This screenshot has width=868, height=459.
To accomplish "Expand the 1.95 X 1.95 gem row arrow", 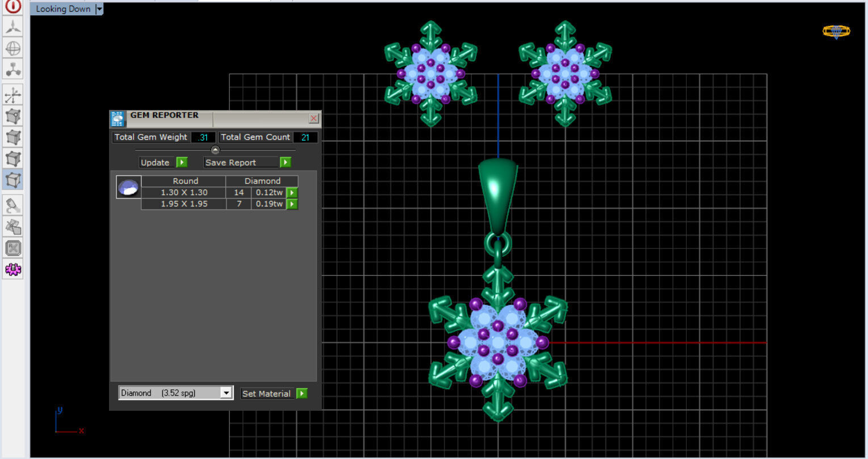I will click(x=292, y=204).
